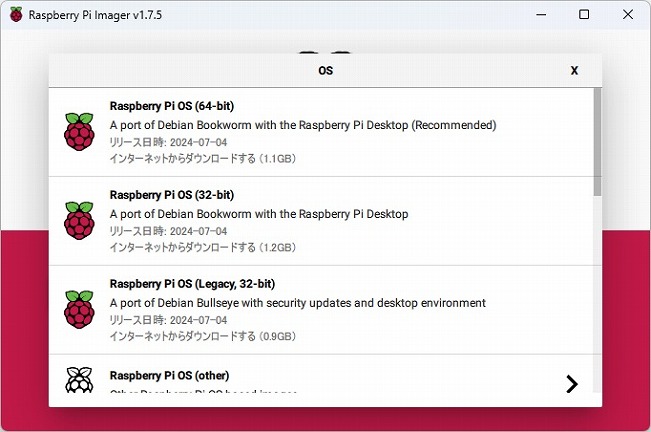Maximize the Raspberry Pi Imager window
Viewport: 651px width, 432px height.
tap(584, 15)
